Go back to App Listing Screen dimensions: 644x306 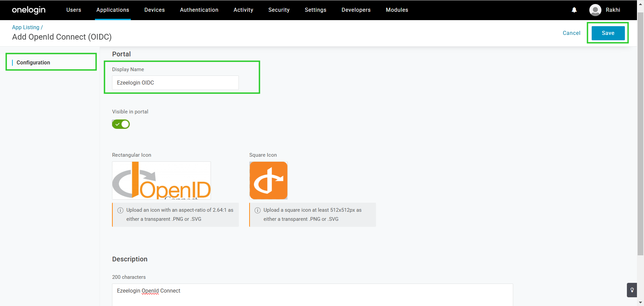pos(26,28)
